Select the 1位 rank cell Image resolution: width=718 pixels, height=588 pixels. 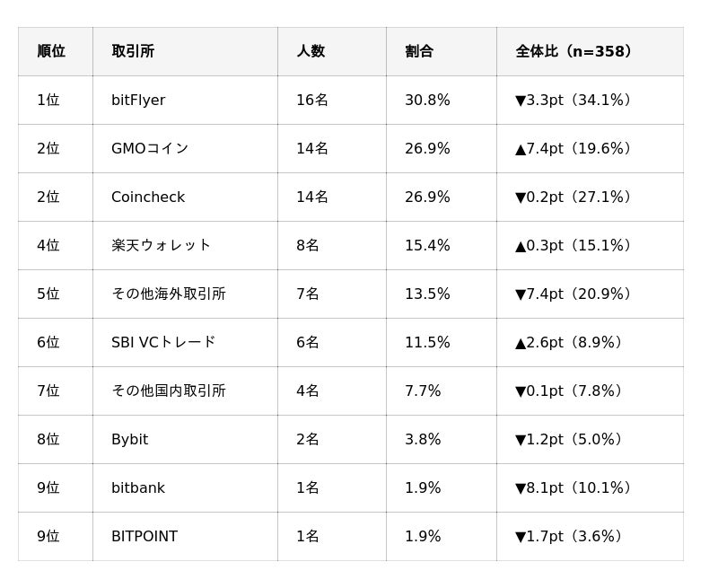point(48,101)
